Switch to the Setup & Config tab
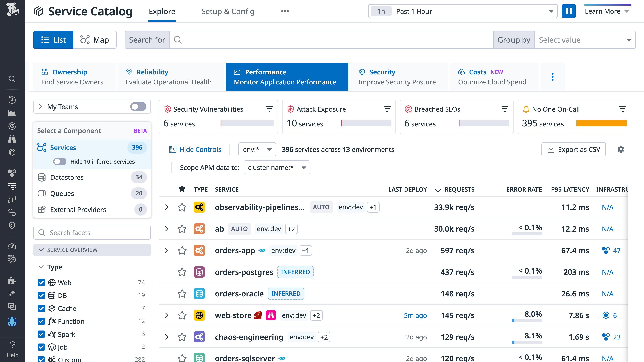 (228, 11)
